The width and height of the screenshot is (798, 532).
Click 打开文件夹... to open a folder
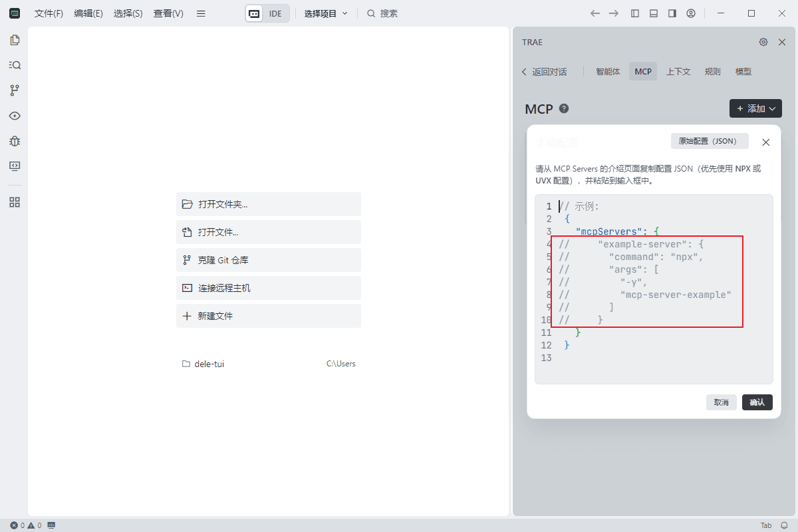click(268, 204)
